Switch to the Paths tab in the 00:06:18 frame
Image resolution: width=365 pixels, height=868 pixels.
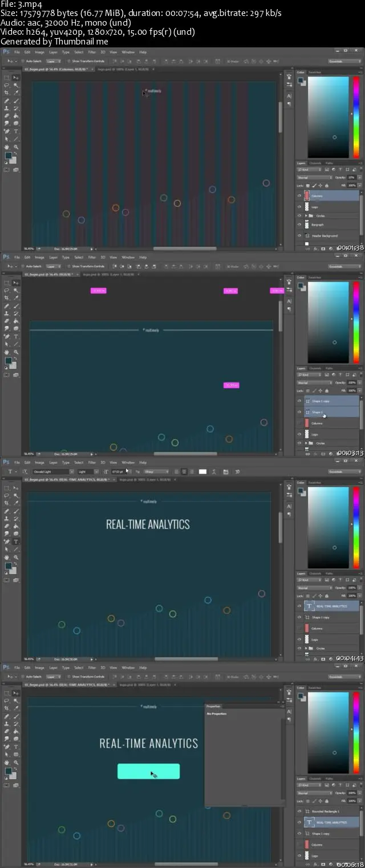tap(329, 779)
